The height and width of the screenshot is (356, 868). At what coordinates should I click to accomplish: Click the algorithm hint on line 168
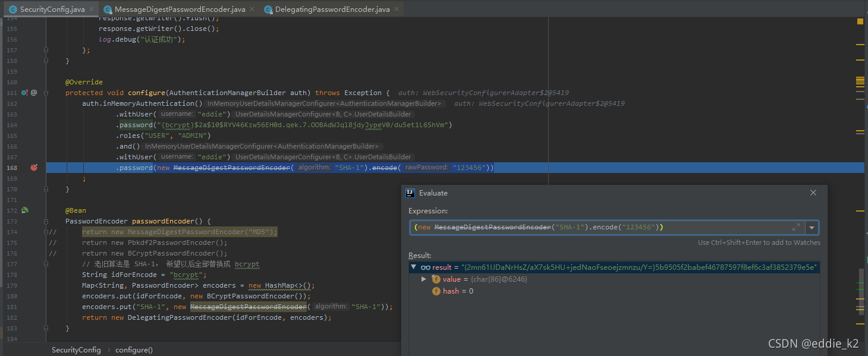point(314,168)
